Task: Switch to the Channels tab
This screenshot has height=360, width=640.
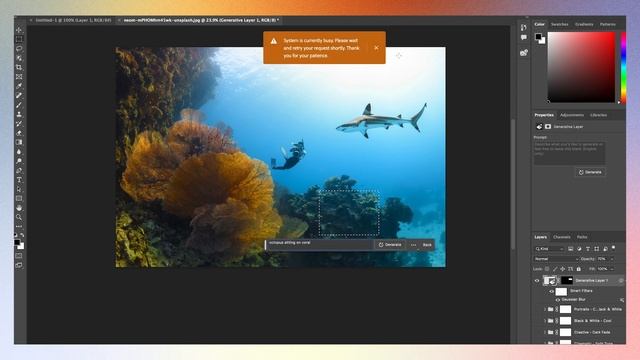Action: (562, 237)
